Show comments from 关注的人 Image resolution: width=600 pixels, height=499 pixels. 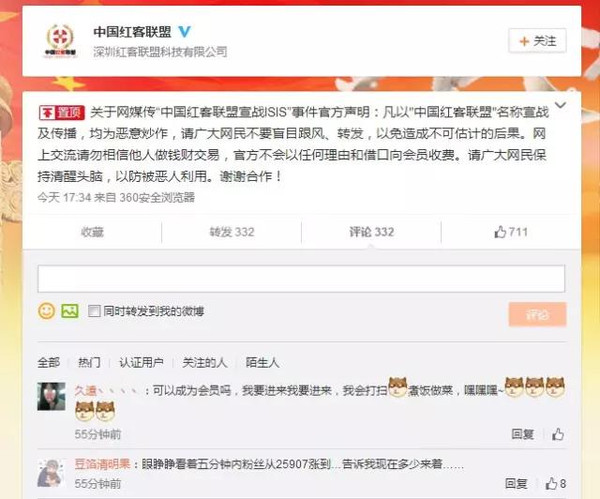[x=205, y=362]
